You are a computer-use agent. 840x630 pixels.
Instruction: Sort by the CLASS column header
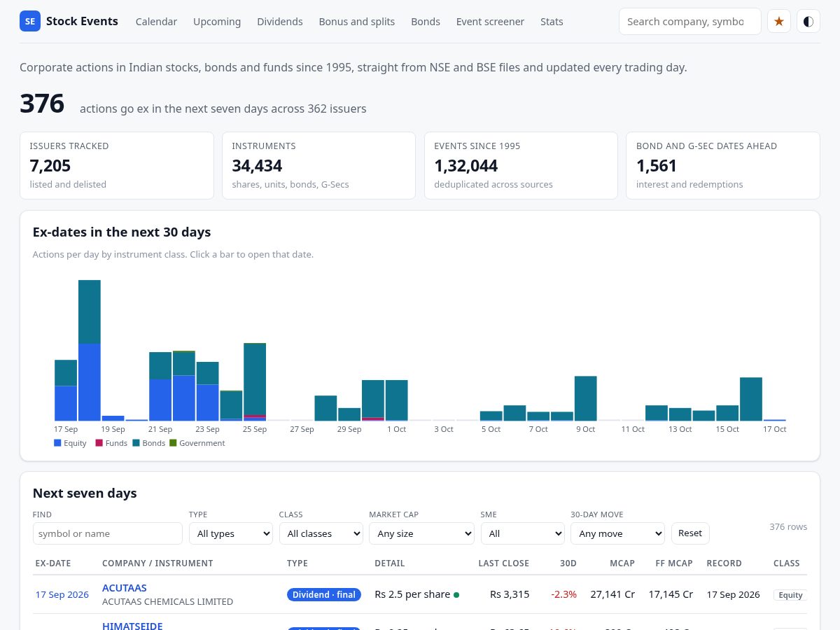[787, 563]
